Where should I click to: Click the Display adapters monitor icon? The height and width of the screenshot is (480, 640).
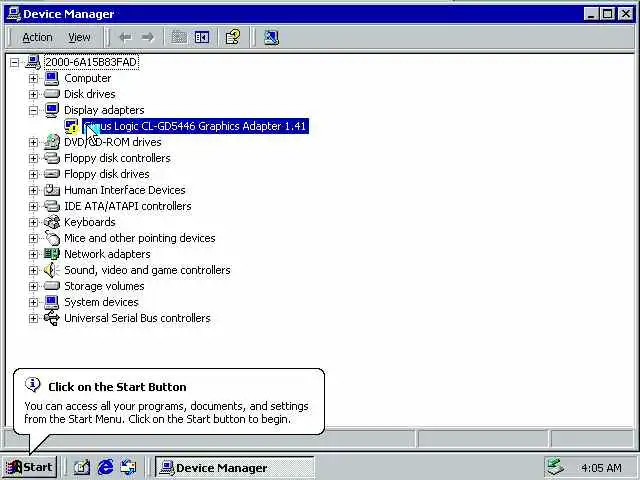pyautogui.click(x=52, y=110)
